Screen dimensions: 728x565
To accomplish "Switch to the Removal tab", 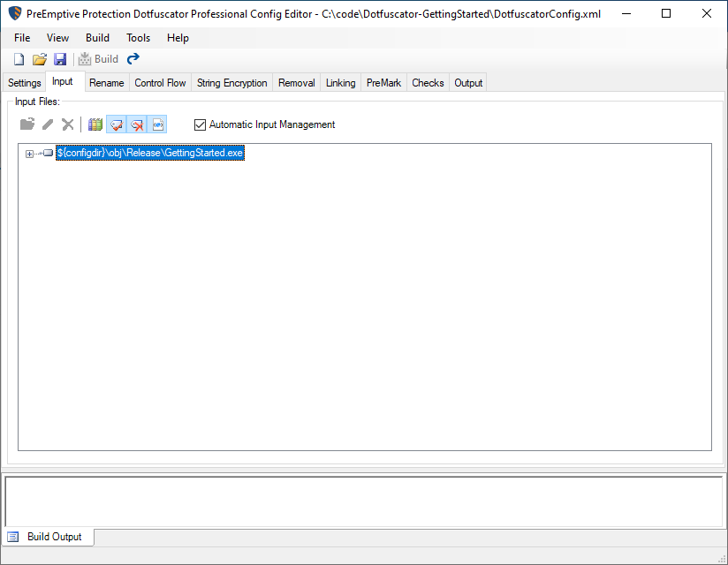I will 297,83.
